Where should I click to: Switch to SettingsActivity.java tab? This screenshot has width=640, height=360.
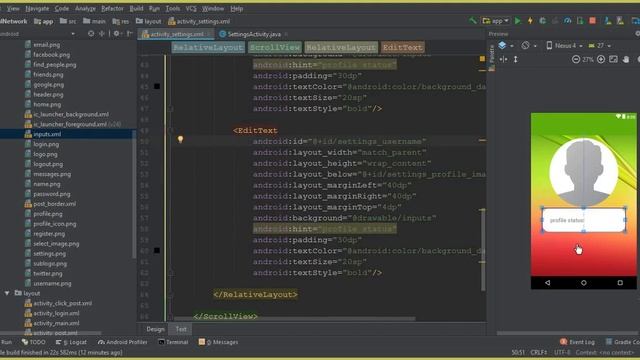click(254, 34)
